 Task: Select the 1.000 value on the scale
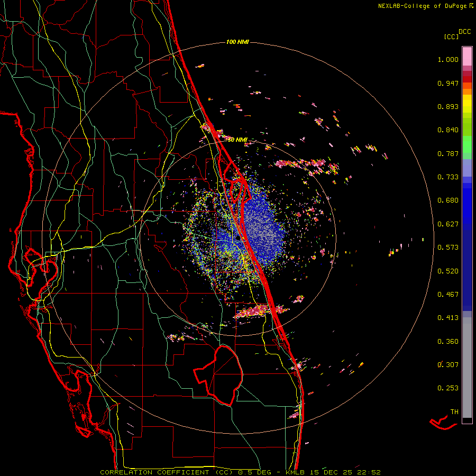pyautogui.click(x=448, y=59)
